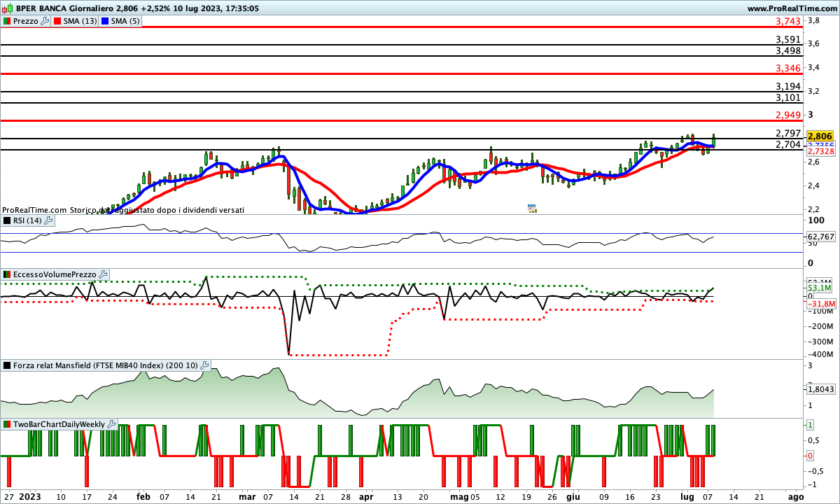Click the 2,797 horizontal line label
840x504 pixels.
click(788, 133)
